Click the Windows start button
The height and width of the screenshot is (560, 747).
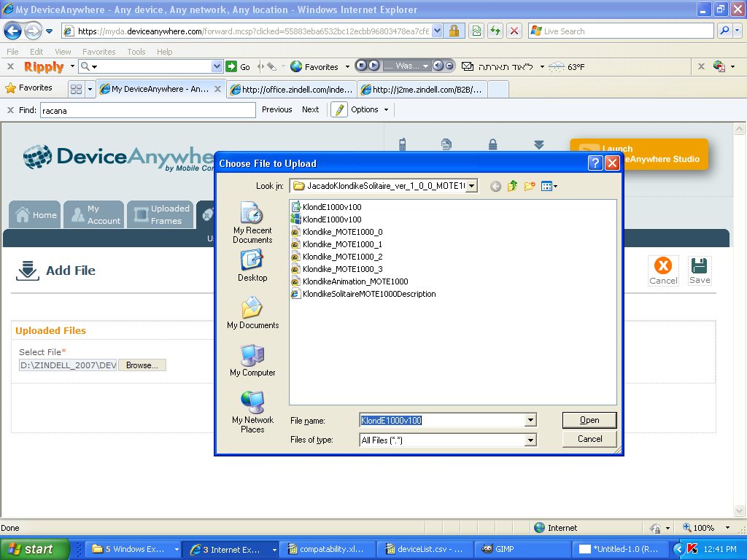[34, 549]
